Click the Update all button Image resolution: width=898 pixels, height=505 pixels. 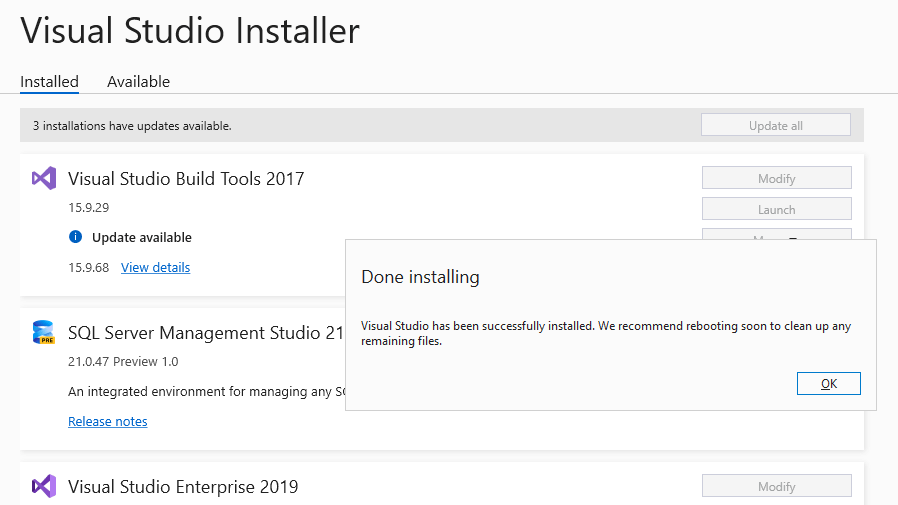click(x=775, y=126)
